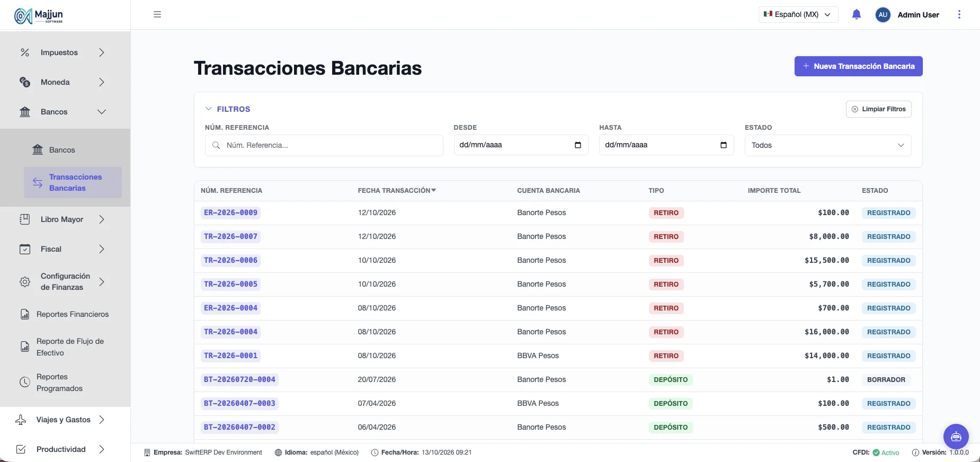Focus the Núm. Referencia search field

(x=324, y=145)
